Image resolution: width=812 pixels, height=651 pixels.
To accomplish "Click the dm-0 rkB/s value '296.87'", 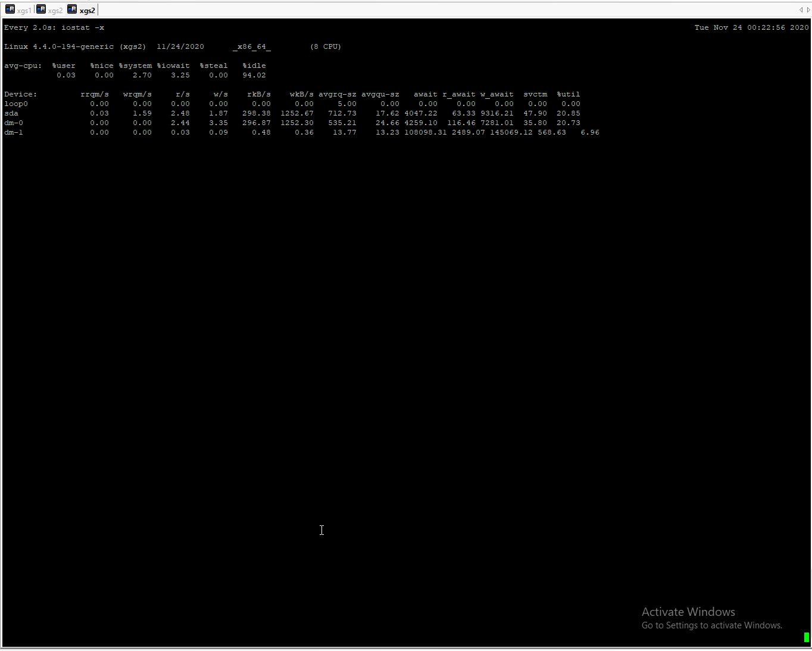I will (x=257, y=123).
